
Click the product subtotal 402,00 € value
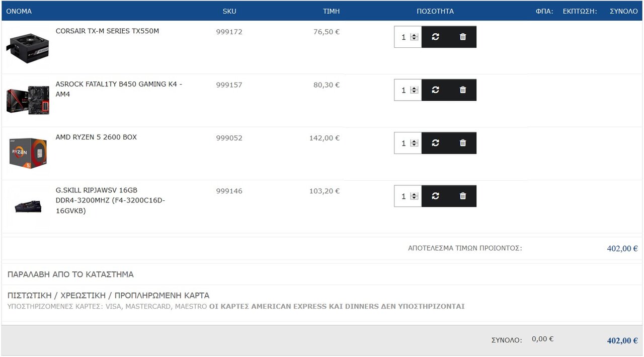622,248
